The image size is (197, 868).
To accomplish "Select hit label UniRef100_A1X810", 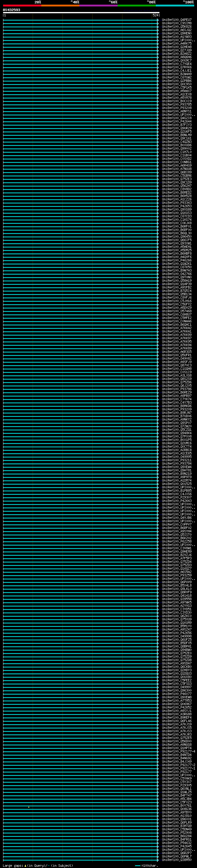I will 176,816.
